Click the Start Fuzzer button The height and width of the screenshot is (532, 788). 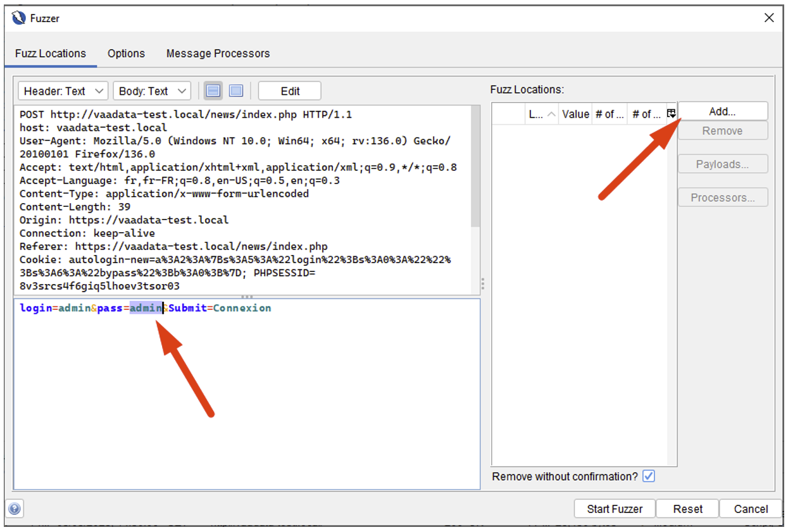pos(613,509)
